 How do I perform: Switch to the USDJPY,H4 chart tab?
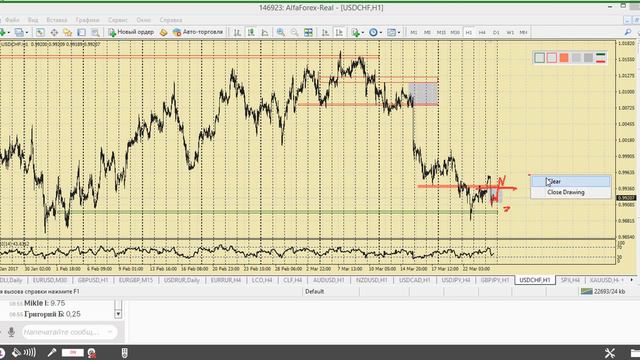coord(456,280)
